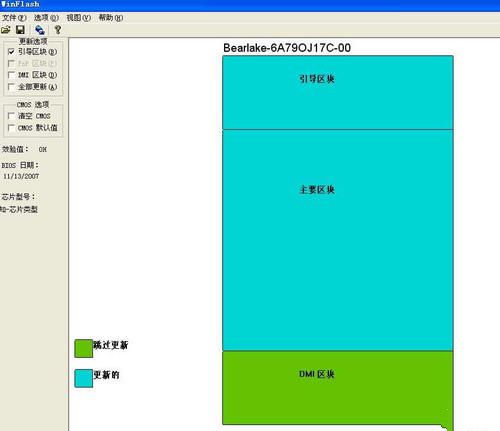The width and height of the screenshot is (500, 431).
Task: Check the 全部更新(A) option
Action: point(11,87)
